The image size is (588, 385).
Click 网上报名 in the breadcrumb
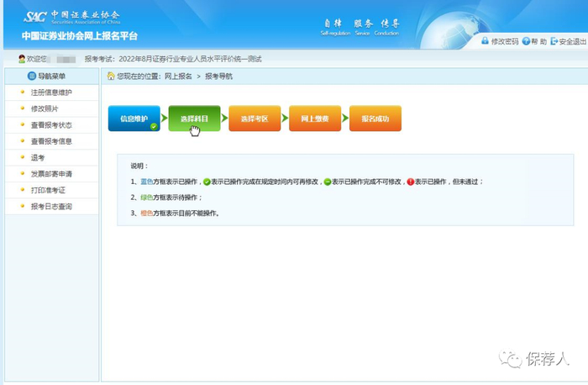(178, 76)
